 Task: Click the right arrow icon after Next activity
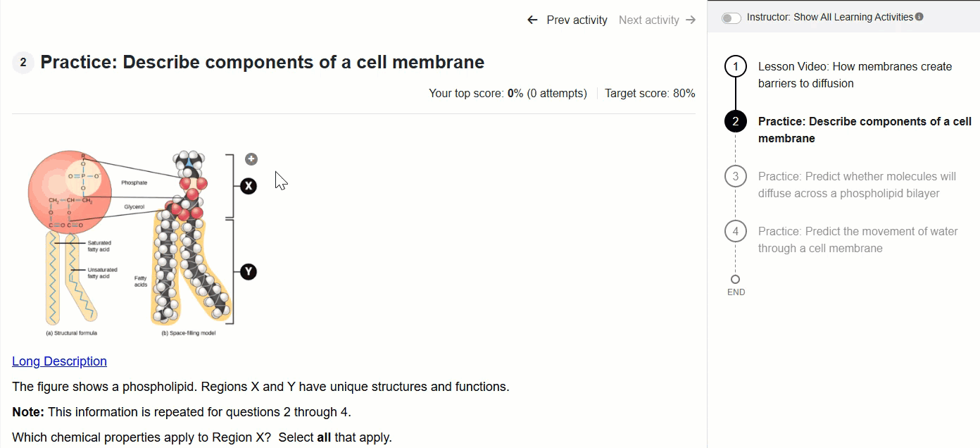click(690, 20)
